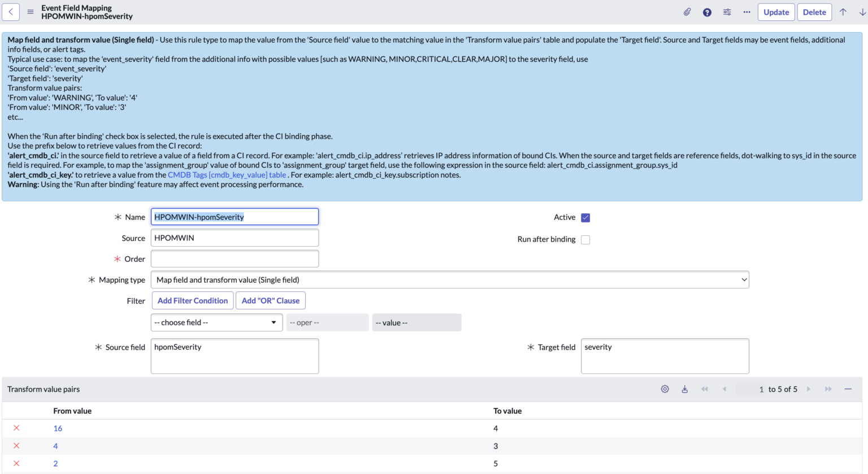Click the paperclip attachments icon
The image size is (868, 474).
point(687,12)
